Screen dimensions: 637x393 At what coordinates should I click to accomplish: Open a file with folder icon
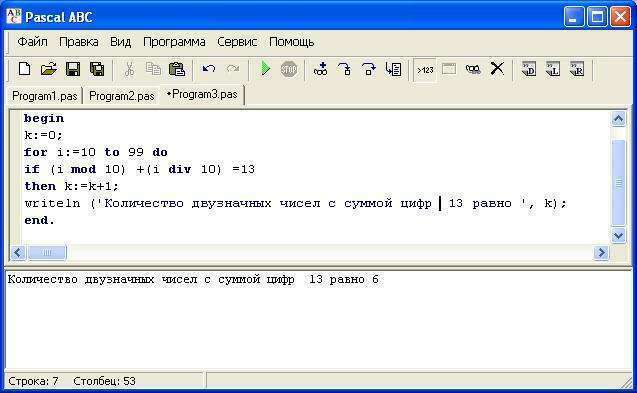point(49,69)
